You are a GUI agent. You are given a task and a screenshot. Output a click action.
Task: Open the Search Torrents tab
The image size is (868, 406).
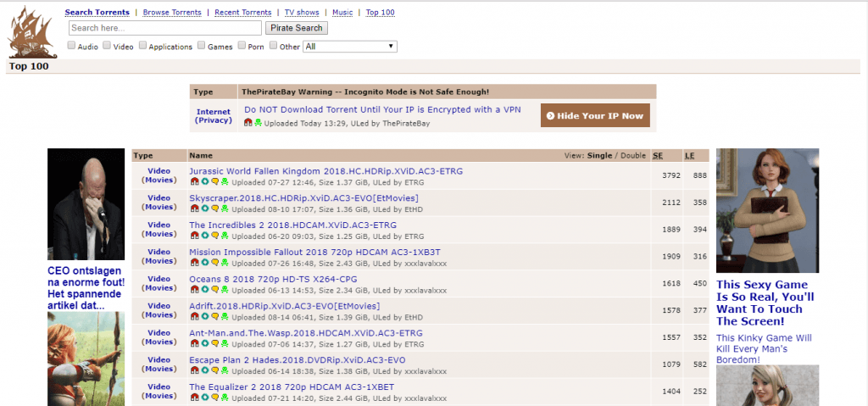97,12
